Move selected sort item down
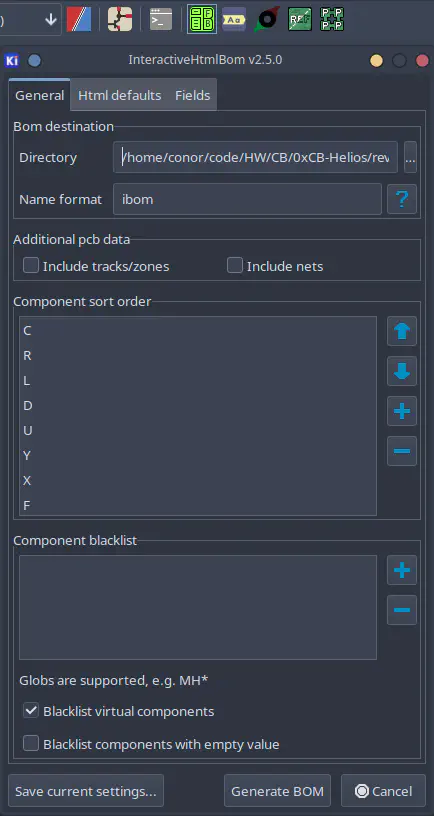434x816 pixels. tap(402, 371)
